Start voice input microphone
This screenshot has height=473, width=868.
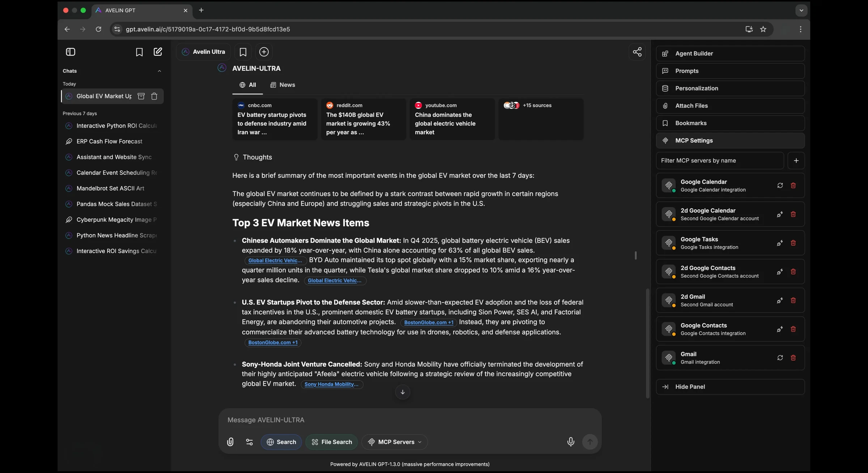pyautogui.click(x=570, y=442)
